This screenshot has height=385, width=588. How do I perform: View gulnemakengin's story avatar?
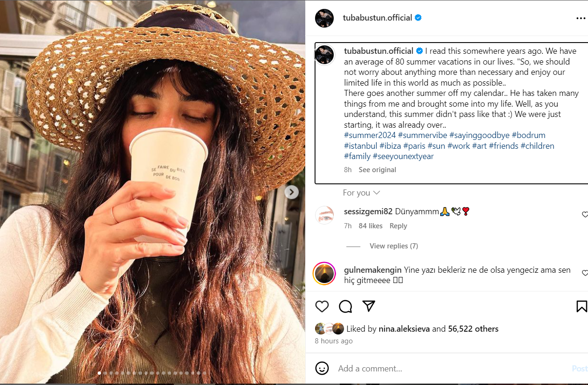click(324, 273)
